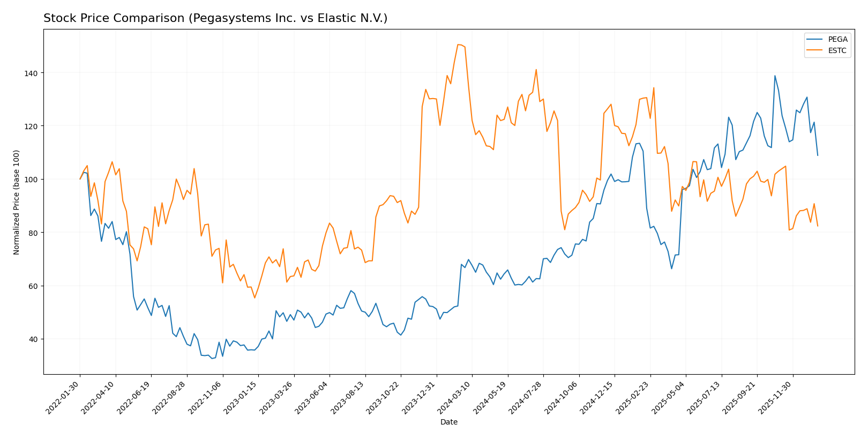Click the highest peak of the orange ESTC line
The height and width of the screenshot is (439, 868).
pyautogui.click(x=458, y=44)
